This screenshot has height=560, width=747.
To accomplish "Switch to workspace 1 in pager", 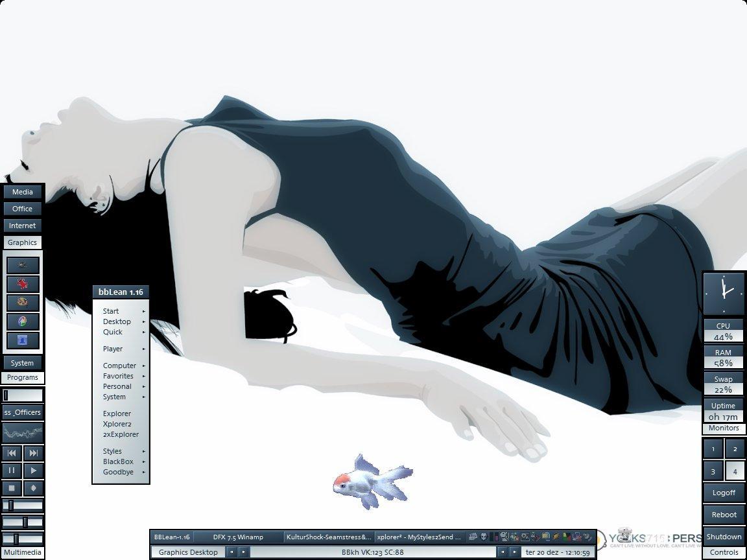I will (x=713, y=449).
